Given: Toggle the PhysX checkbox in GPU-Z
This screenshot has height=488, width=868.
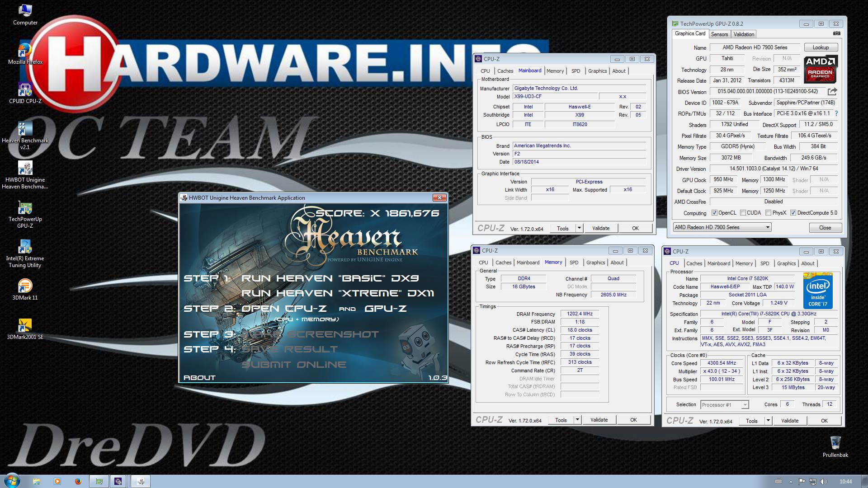Looking at the screenshot, I should 768,213.
